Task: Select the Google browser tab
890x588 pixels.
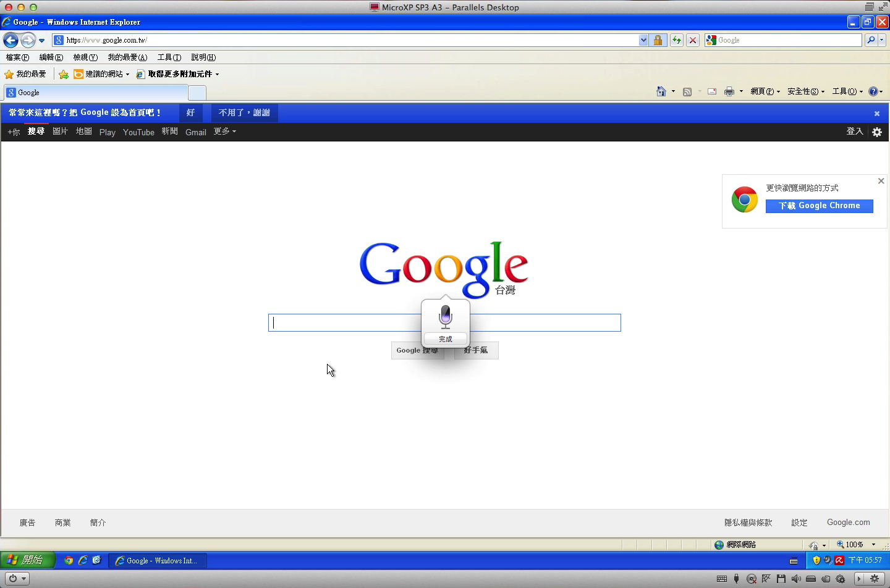Action: pyautogui.click(x=96, y=93)
